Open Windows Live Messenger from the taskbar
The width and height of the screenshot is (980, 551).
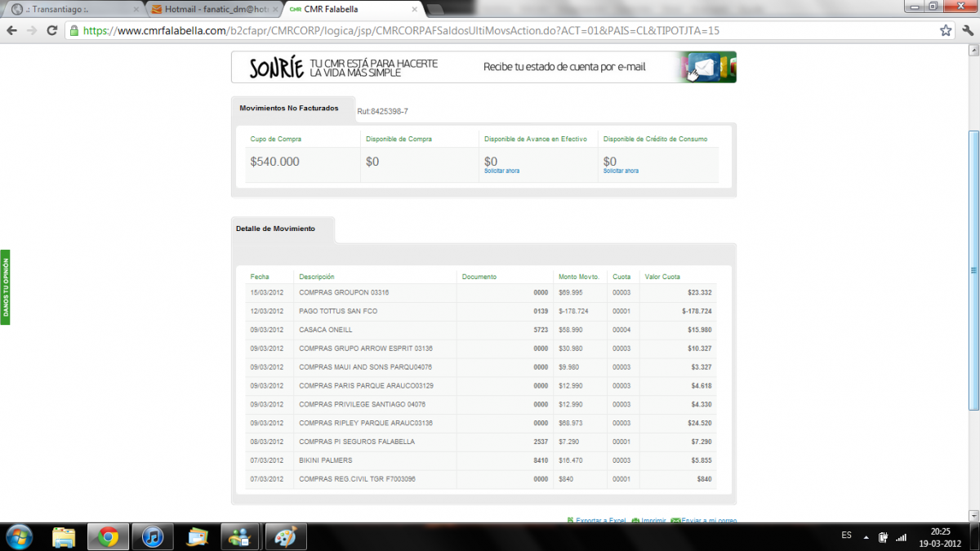point(242,537)
